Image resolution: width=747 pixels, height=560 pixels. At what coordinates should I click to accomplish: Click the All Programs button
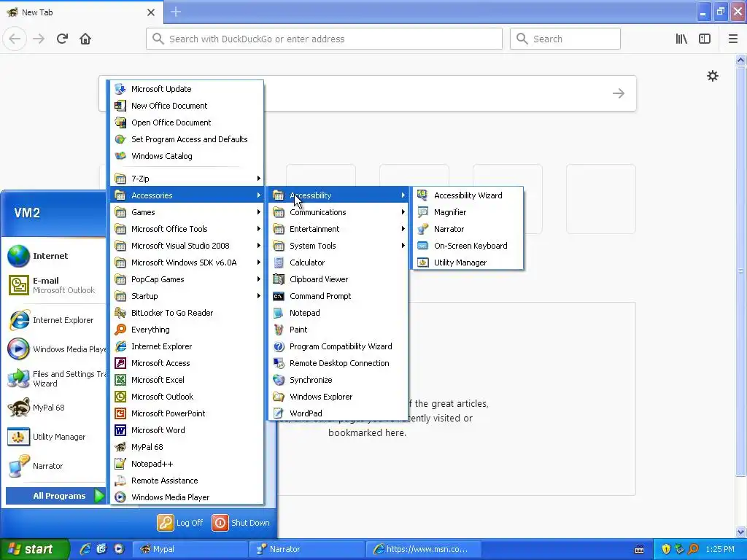[55, 496]
